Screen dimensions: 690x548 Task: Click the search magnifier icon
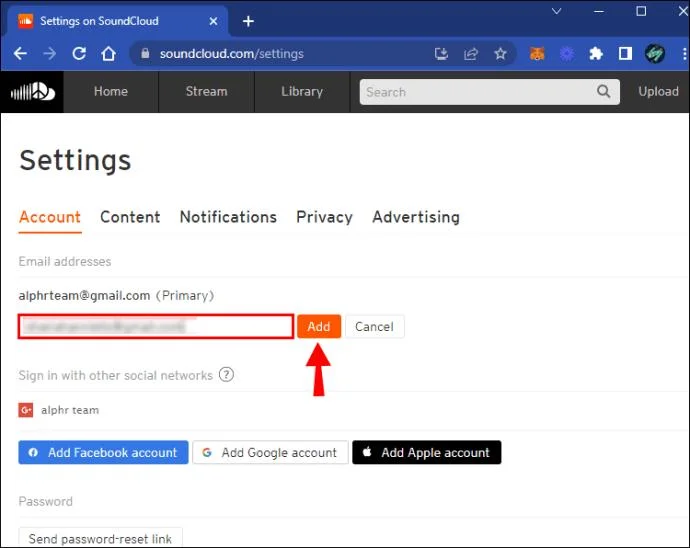point(603,92)
